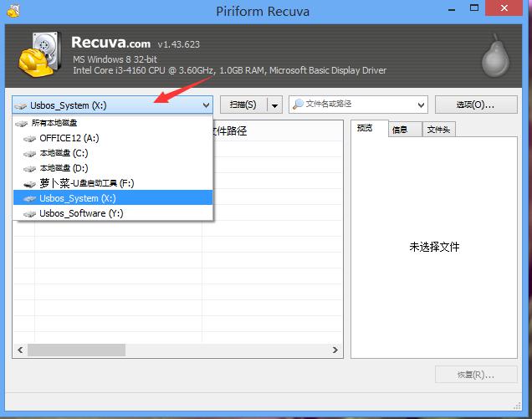Switch to the 文件头 header tab
This screenshot has height=419, width=532.
coord(438,130)
